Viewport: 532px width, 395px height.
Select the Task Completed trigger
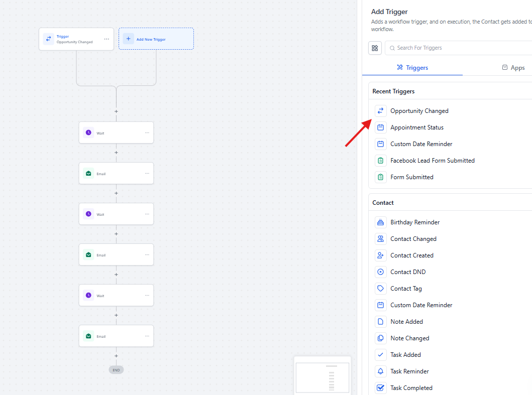[x=411, y=388]
